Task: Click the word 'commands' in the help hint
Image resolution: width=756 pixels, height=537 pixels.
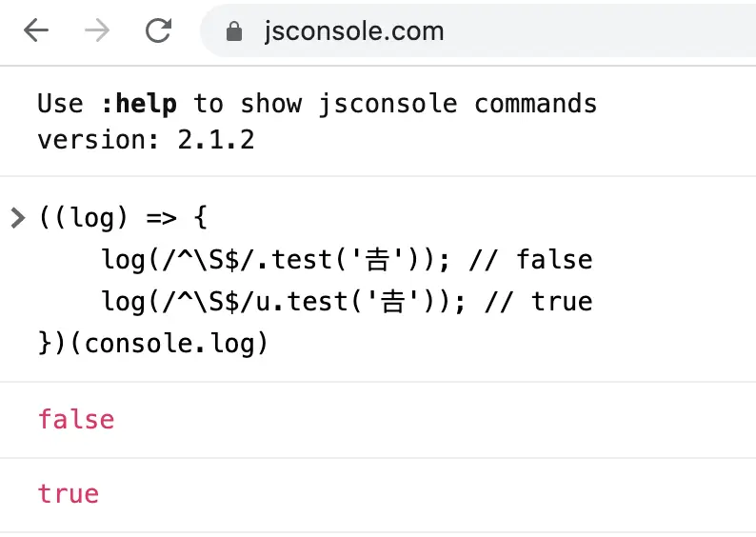Action: coord(536,104)
